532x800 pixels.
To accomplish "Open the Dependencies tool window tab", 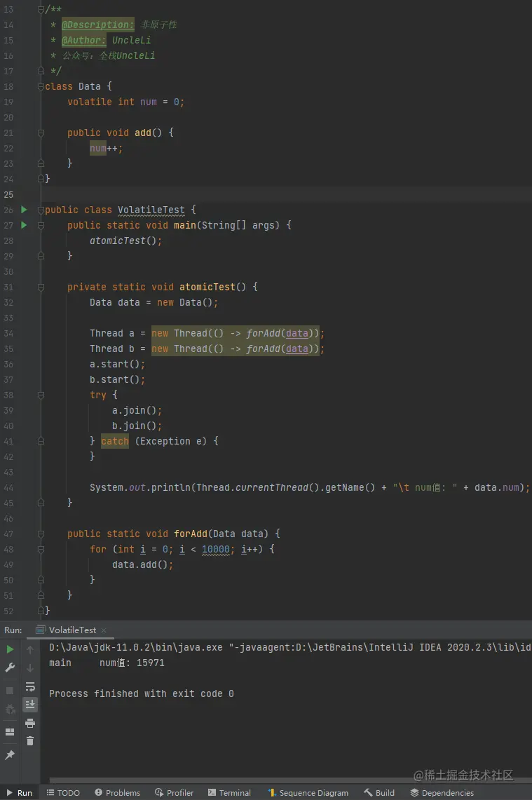I will tap(442, 792).
